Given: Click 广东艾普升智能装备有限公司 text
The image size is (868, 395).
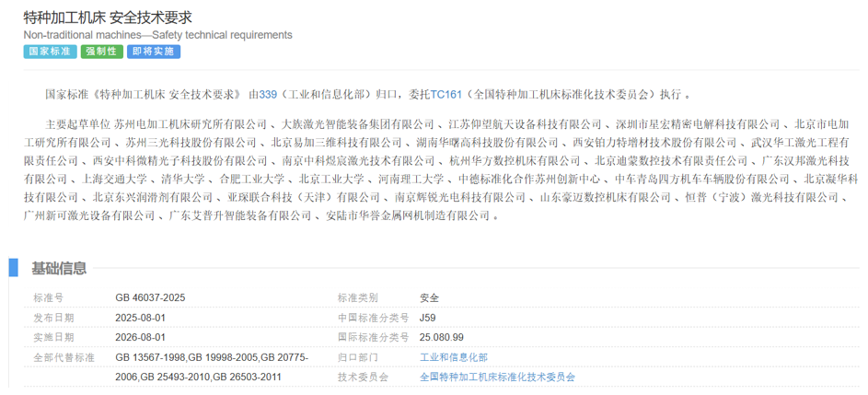Looking at the screenshot, I should point(240,216).
